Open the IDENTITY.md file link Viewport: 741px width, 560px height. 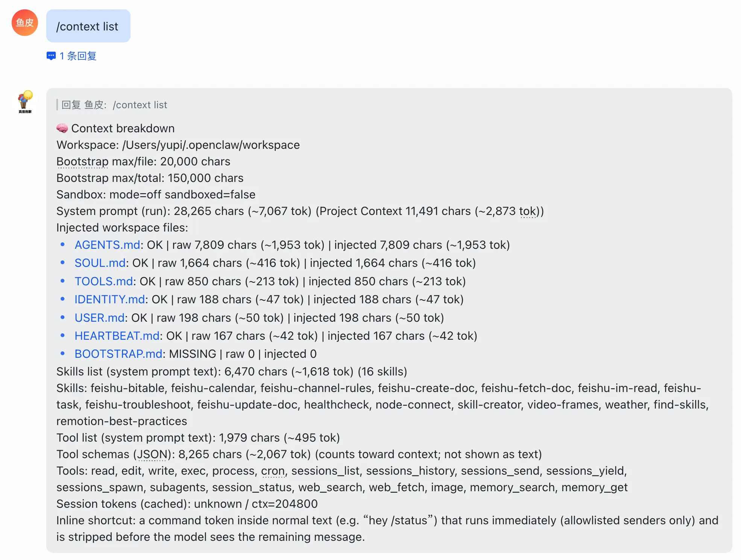coord(109,300)
